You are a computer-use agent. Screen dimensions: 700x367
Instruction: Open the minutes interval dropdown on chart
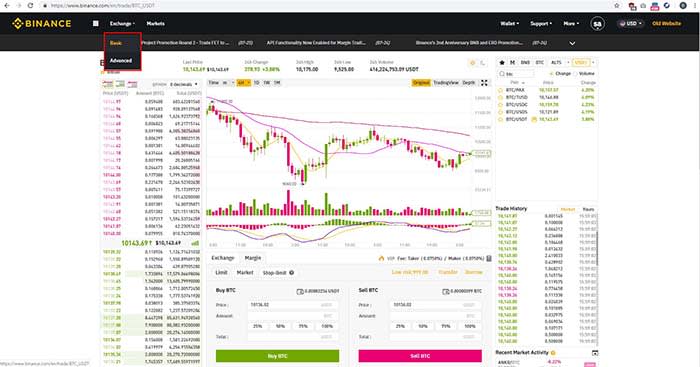coord(228,83)
